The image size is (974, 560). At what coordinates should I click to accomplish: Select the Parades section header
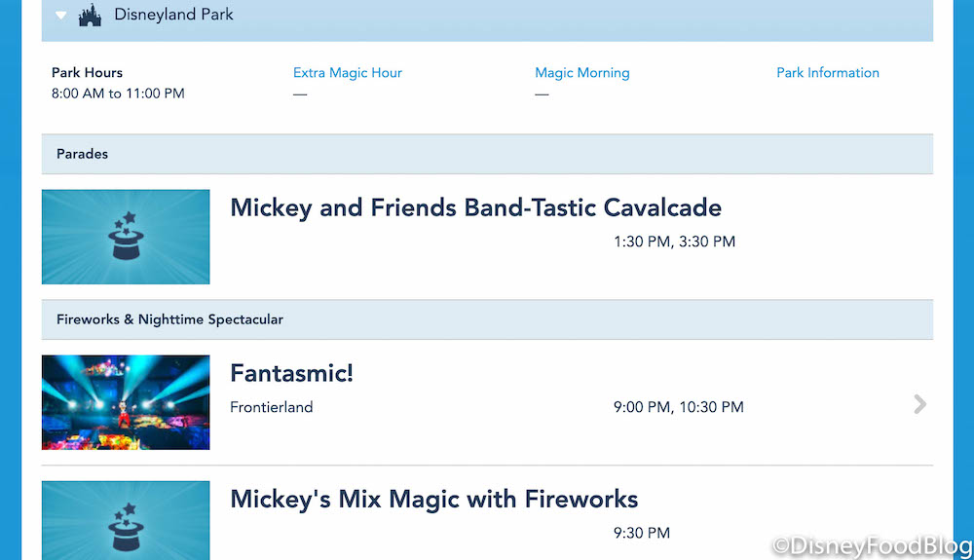[83, 154]
